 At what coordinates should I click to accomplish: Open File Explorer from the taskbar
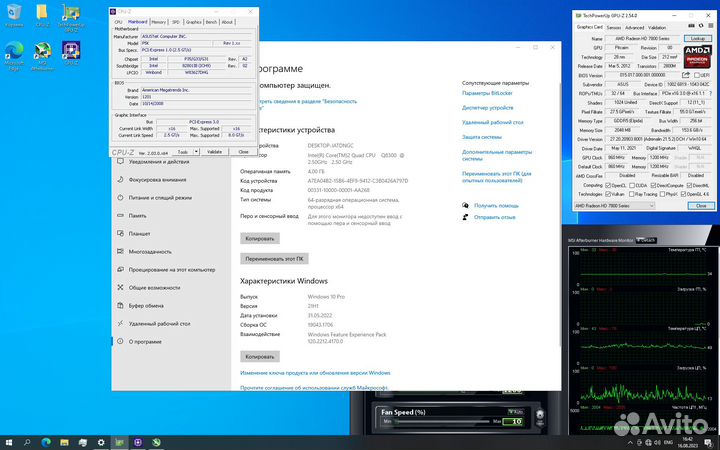coord(64,442)
